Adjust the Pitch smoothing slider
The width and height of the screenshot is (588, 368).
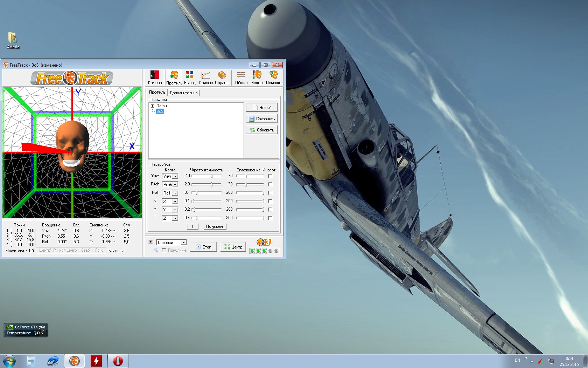click(250, 184)
